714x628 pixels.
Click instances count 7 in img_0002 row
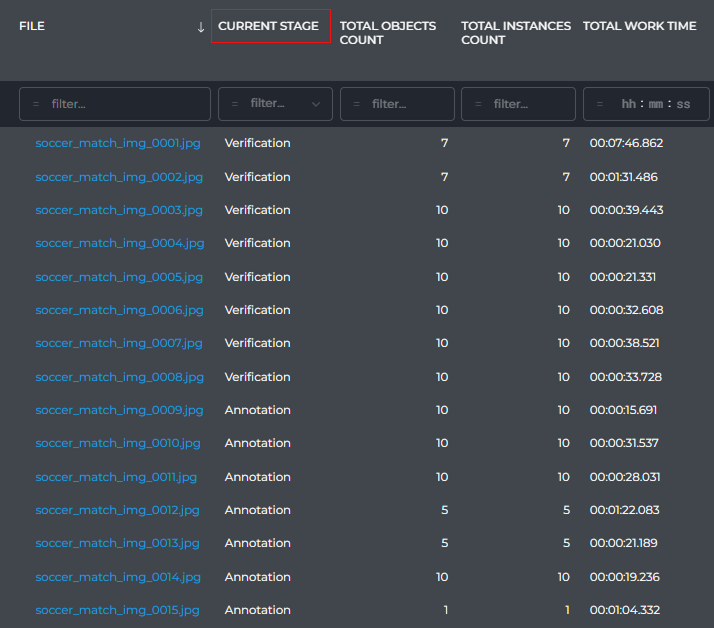click(x=566, y=177)
